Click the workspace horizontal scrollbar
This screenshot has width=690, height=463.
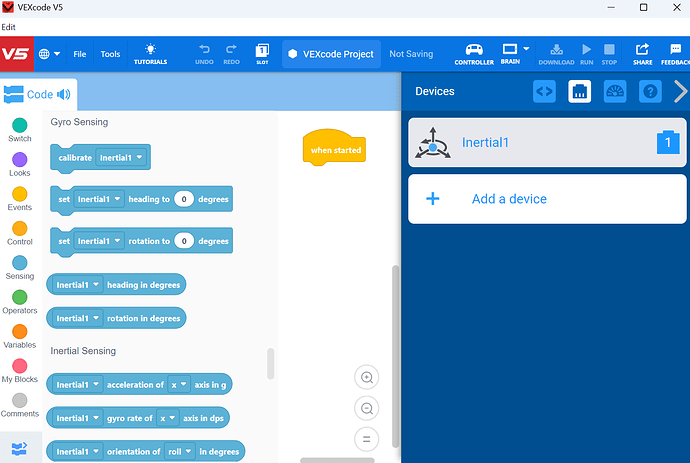[x=337, y=460]
